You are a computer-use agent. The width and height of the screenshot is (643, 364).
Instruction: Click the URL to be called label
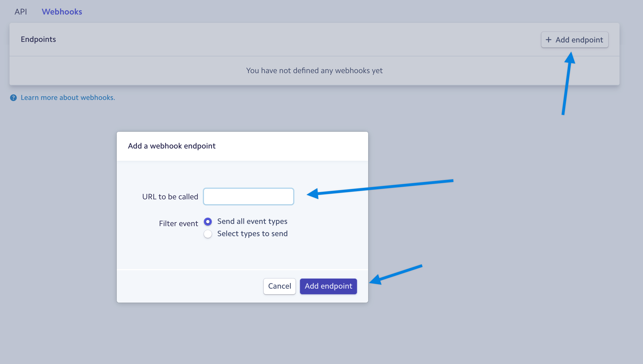click(170, 197)
